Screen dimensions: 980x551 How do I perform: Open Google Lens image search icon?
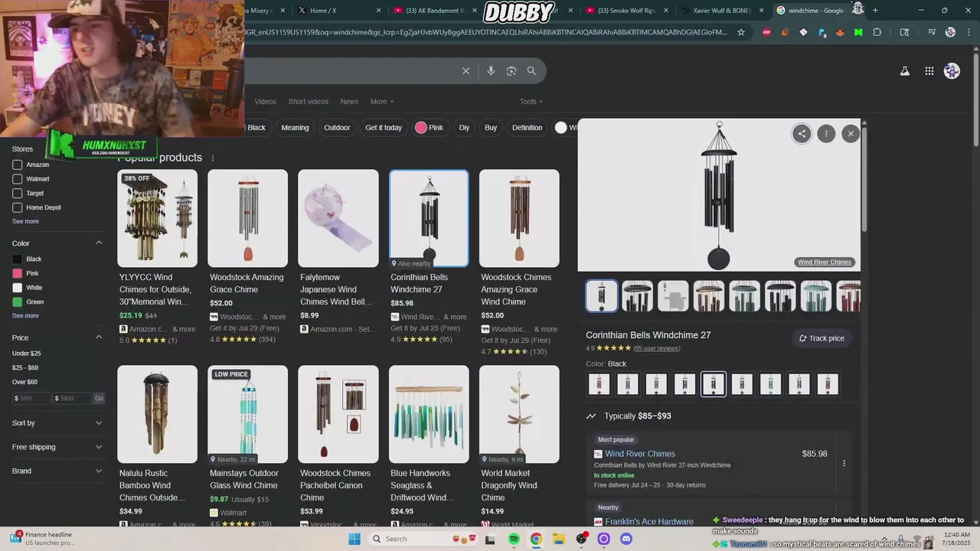pos(511,71)
